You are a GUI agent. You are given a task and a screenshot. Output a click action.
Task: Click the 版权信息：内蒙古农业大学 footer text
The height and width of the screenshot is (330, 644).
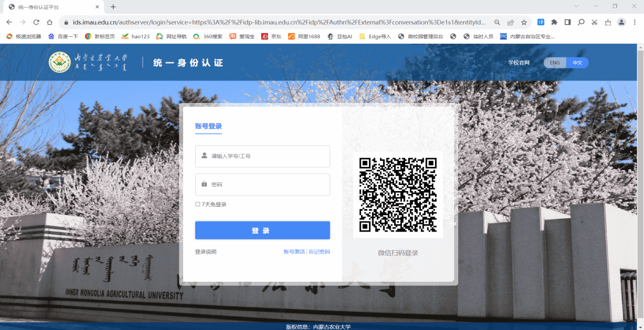pos(318,327)
